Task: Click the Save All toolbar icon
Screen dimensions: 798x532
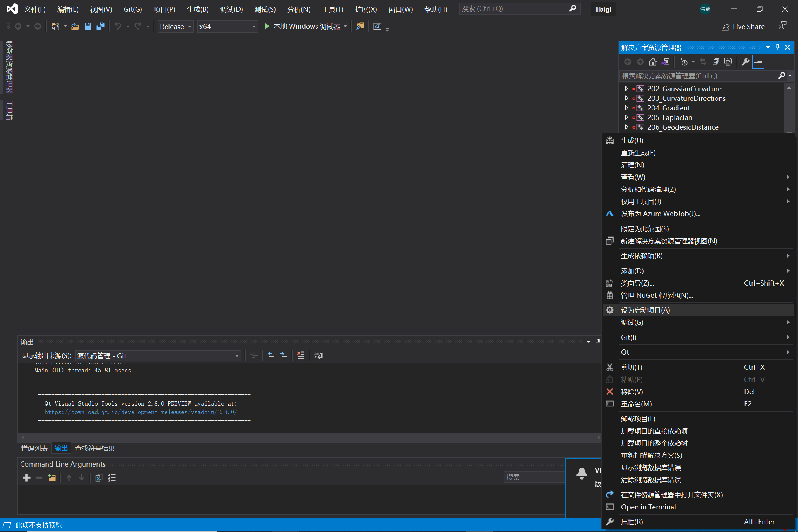Action: [x=100, y=27]
